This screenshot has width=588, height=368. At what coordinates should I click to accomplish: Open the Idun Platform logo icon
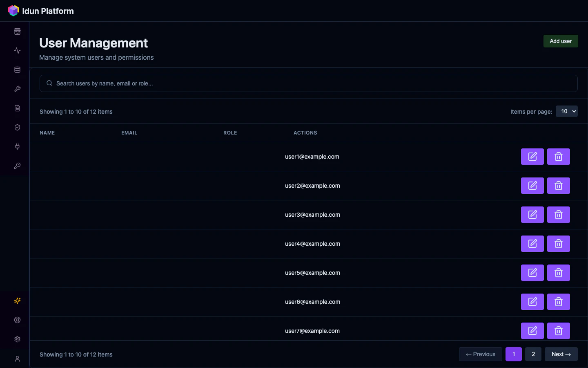coord(13,10)
